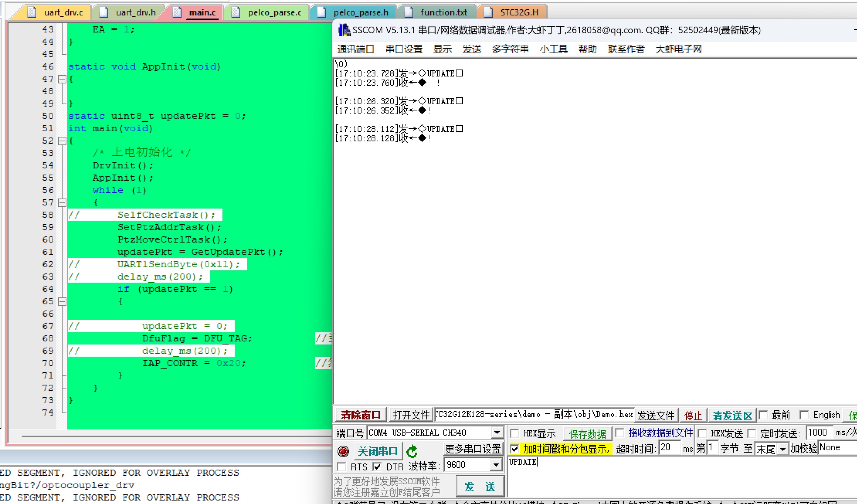
Task: Open the 9600 baud rate dropdown
Action: coord(497,465)
